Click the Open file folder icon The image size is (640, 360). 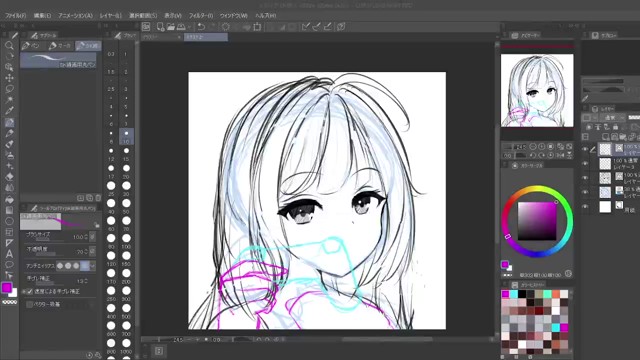(x=171, y=27)
